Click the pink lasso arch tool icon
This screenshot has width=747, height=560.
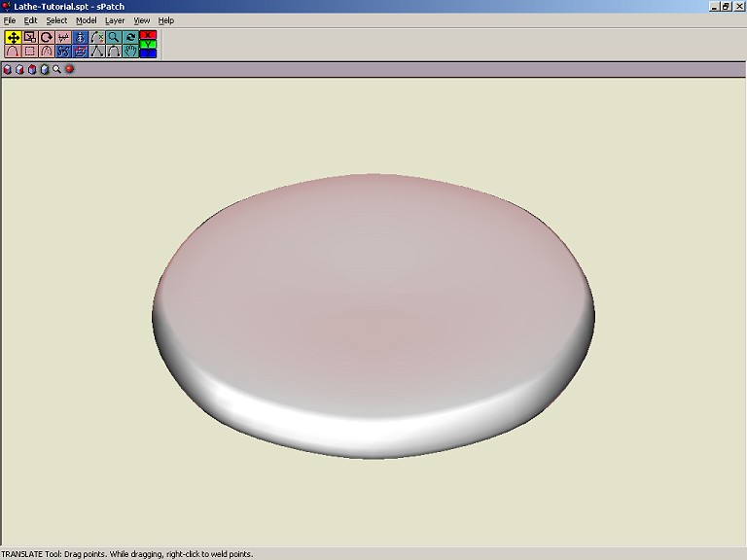point(47,51)
